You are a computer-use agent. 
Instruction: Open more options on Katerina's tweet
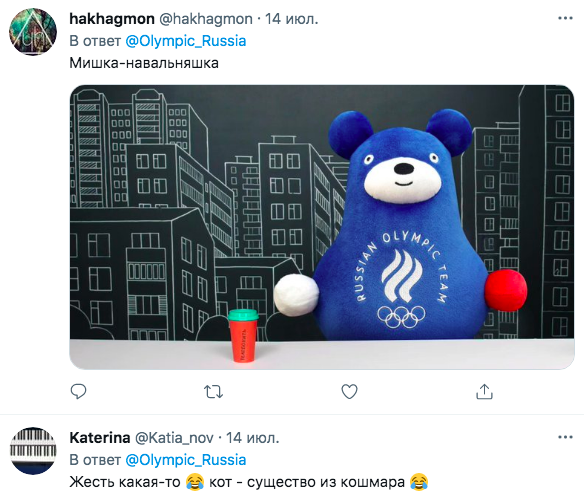(x=565, y=437)
